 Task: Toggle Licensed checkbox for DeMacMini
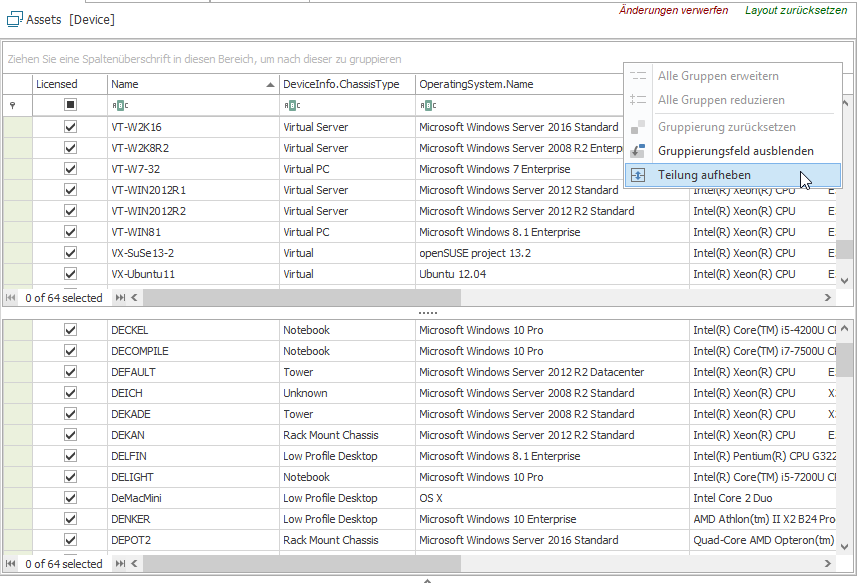[70, 498]
